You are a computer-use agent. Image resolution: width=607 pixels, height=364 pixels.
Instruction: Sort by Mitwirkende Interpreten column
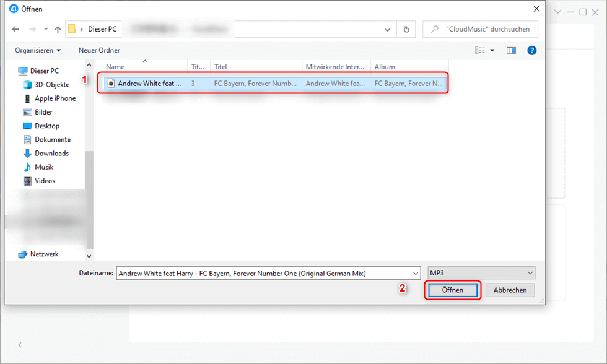tap(335, 67)
